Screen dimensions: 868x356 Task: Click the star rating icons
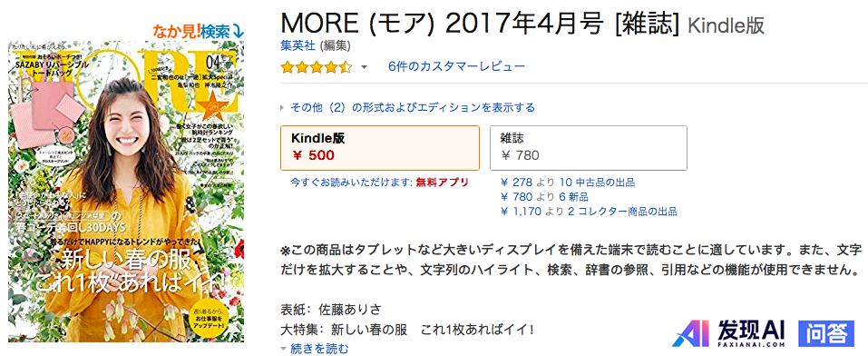click(316, 67)
